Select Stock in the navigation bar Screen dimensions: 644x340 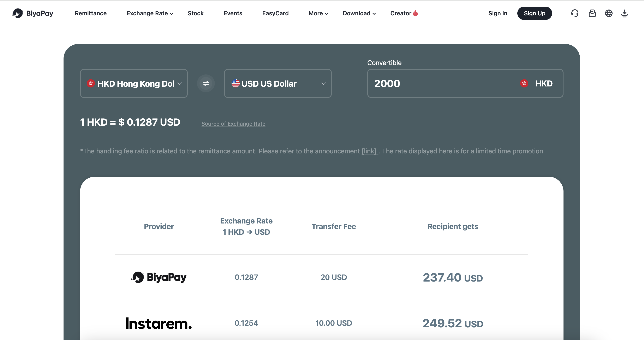(196, 13)
